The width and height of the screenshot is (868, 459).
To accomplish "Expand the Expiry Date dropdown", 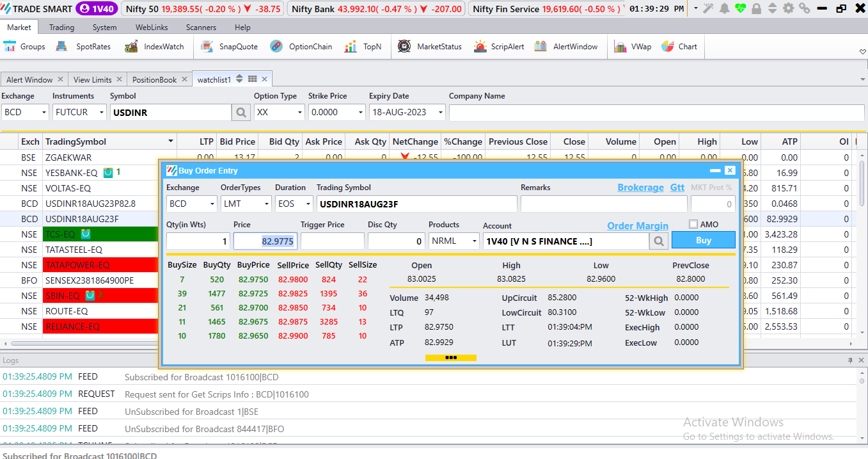I will tap(440, 113).
